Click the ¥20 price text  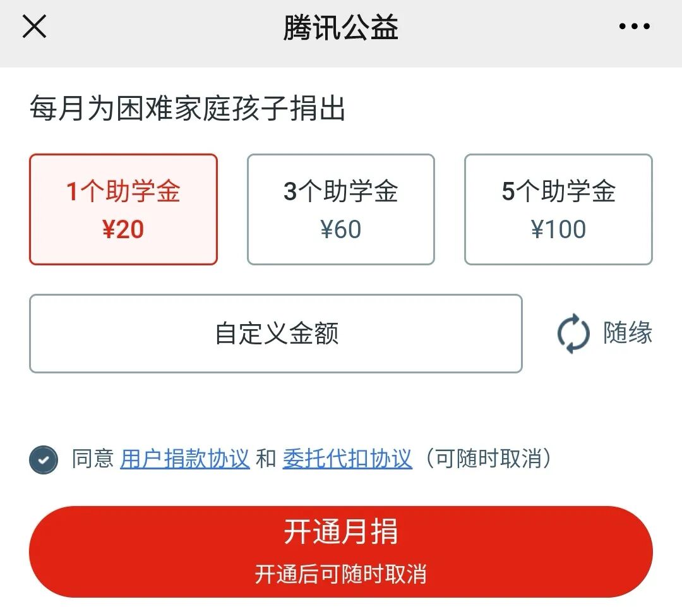pos(123,229)
